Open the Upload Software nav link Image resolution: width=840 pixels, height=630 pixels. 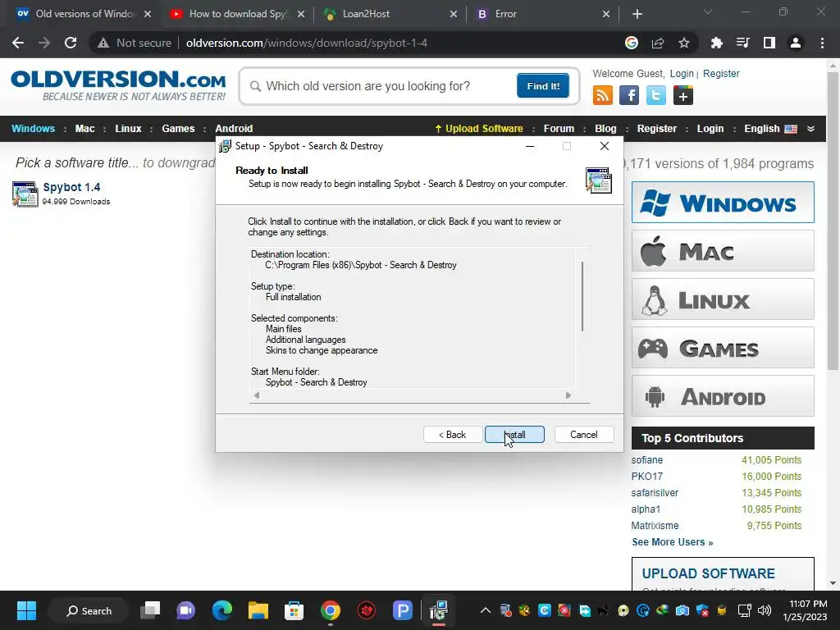click(479, 129)
